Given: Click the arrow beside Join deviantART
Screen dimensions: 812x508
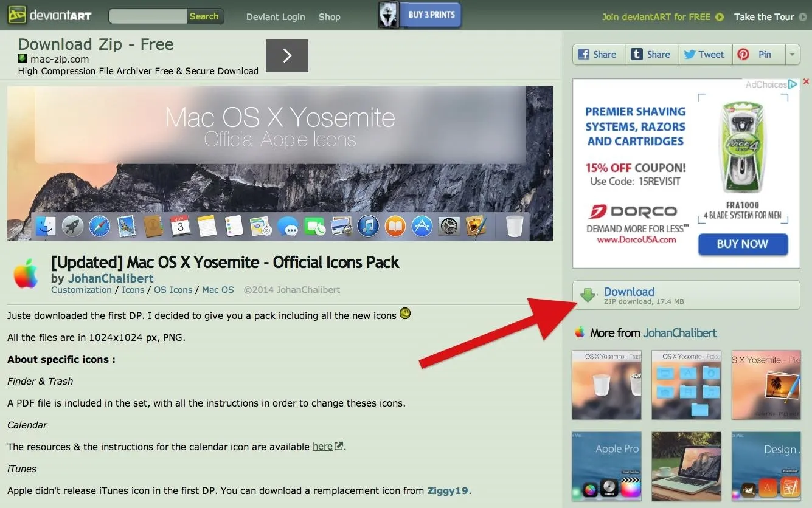Looking at the screenshot, I should point(720,17).
